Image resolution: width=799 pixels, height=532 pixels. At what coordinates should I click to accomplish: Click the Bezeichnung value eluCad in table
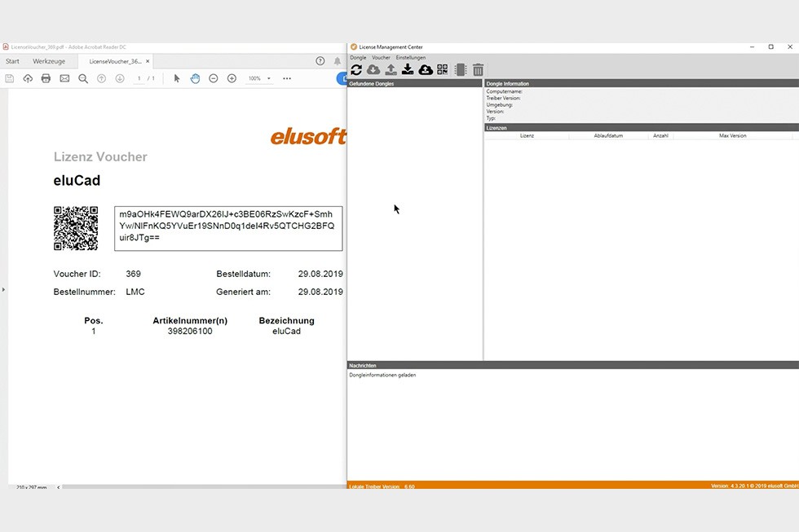point(286,332)
